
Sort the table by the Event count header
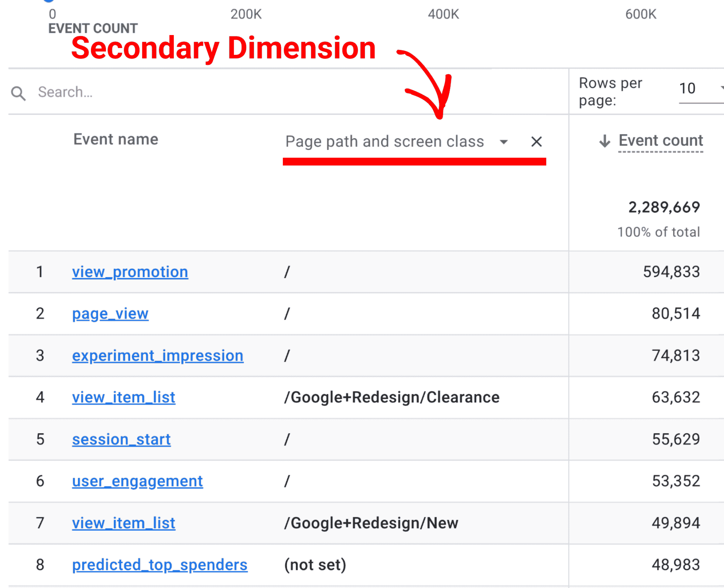point(660,140)
